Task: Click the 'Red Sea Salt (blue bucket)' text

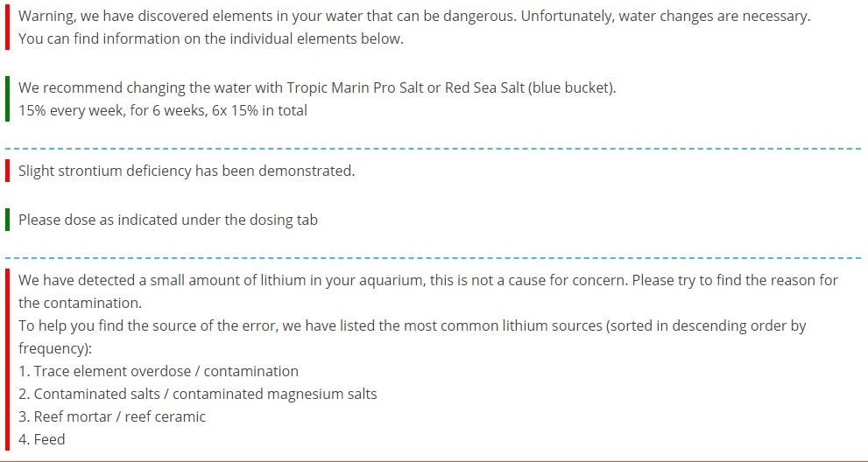Action: point(530,87)
